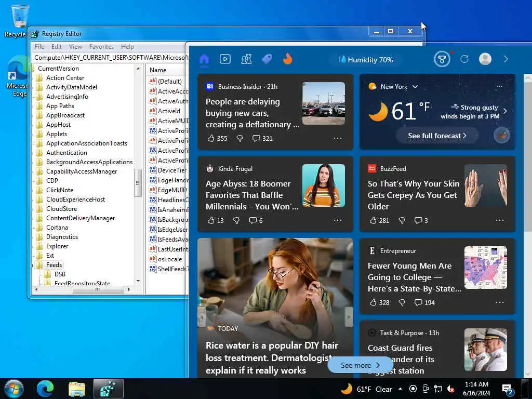The image size is (532, 399).
Task: Open comments on BuzzFeed article
Action: point(421,220)
